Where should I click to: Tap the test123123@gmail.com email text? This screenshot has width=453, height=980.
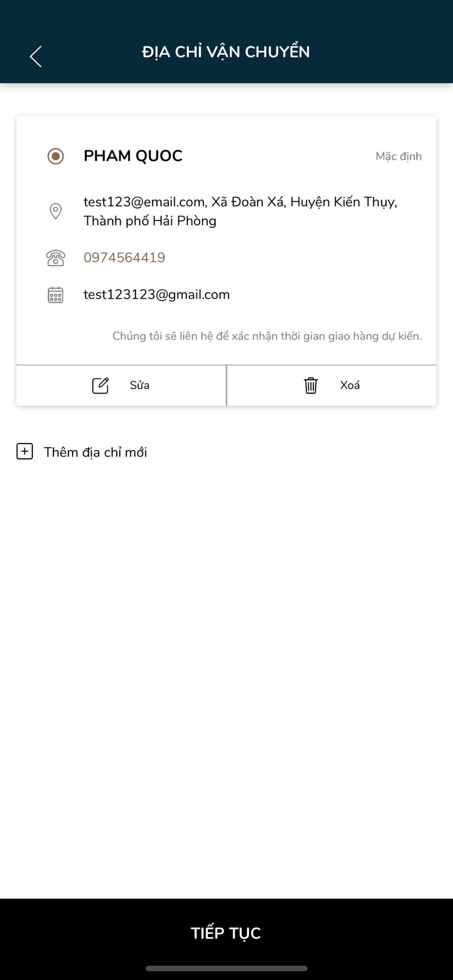(156, 294)
